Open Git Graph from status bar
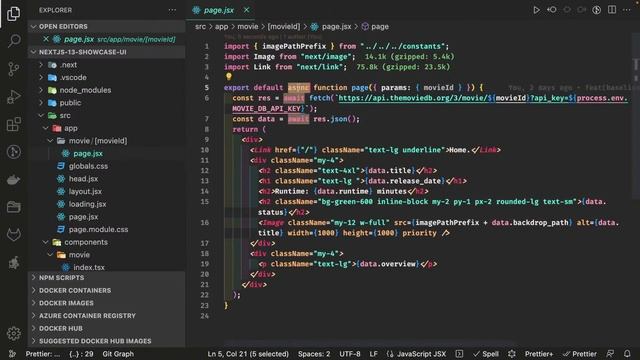The image size is (640, 360). point(118,354)
